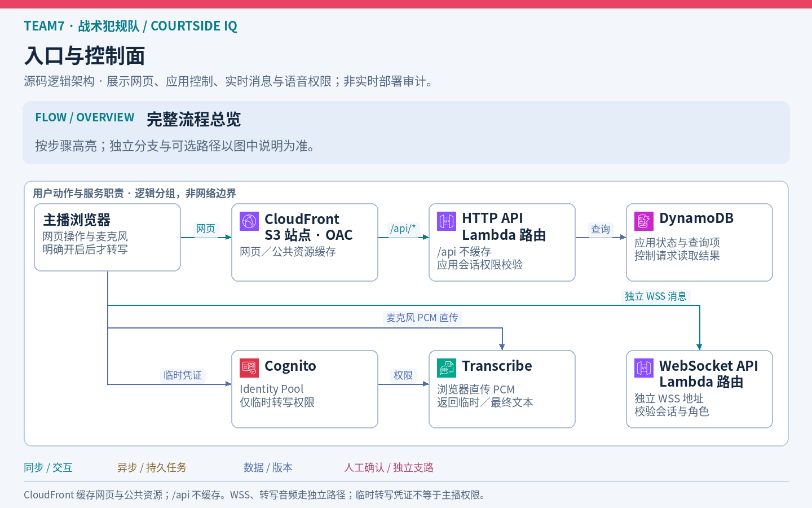Click the /api/* arrow label
The height and width of the screenshot is (508, 812).
(403, 229)
